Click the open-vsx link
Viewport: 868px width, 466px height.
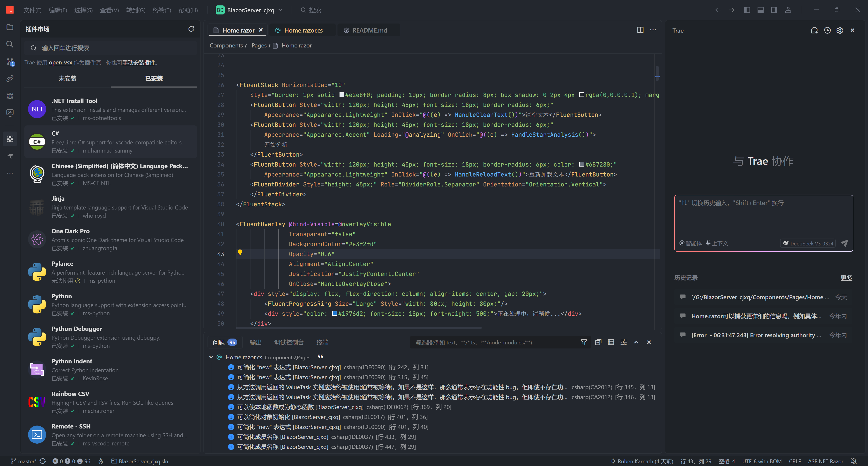pos(60,62)
